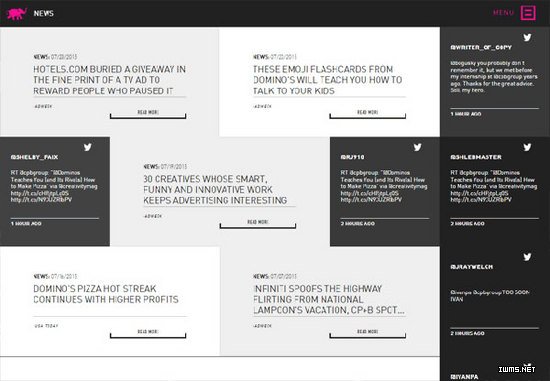
Task: Read more on Infiniti spoofs article
Action: (368, 334)
